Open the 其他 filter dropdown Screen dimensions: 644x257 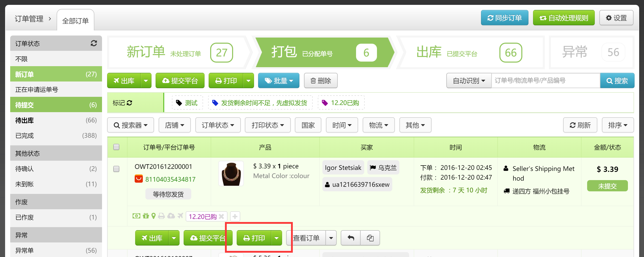[415, 125]
